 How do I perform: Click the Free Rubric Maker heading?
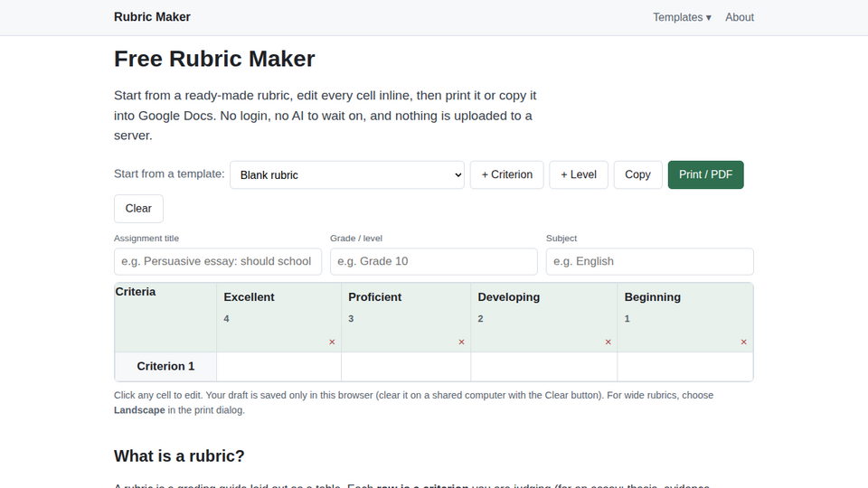(214, 59)
